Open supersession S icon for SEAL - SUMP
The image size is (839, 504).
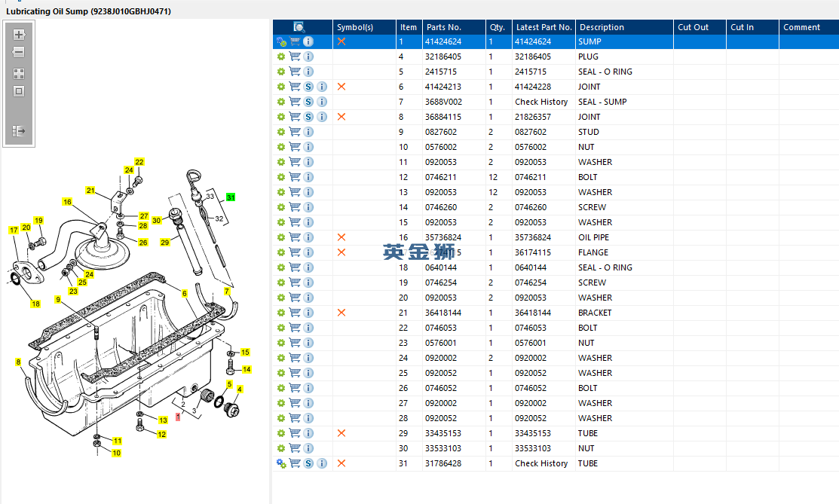[308, 102]
